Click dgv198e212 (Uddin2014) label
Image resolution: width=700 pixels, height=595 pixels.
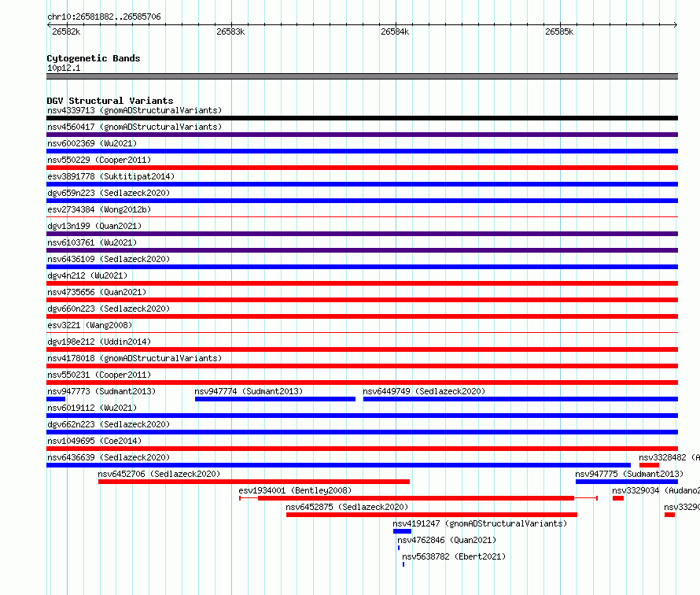coord(99,342)
